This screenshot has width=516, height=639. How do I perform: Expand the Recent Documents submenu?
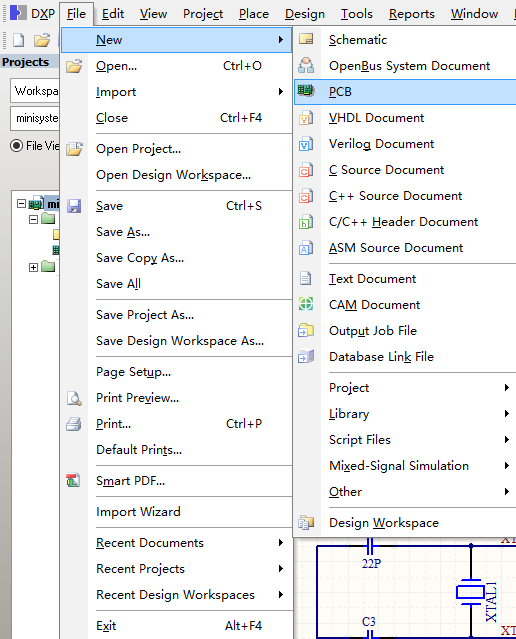[x=281, y=542]
